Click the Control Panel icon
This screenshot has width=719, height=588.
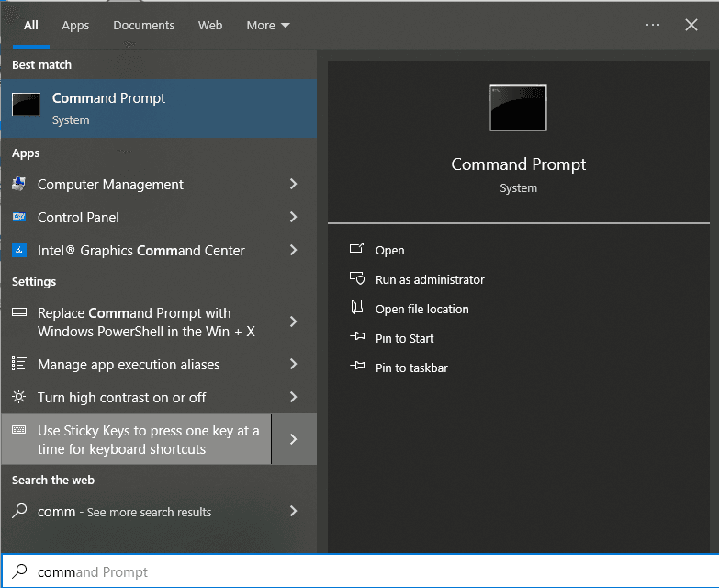19,218
